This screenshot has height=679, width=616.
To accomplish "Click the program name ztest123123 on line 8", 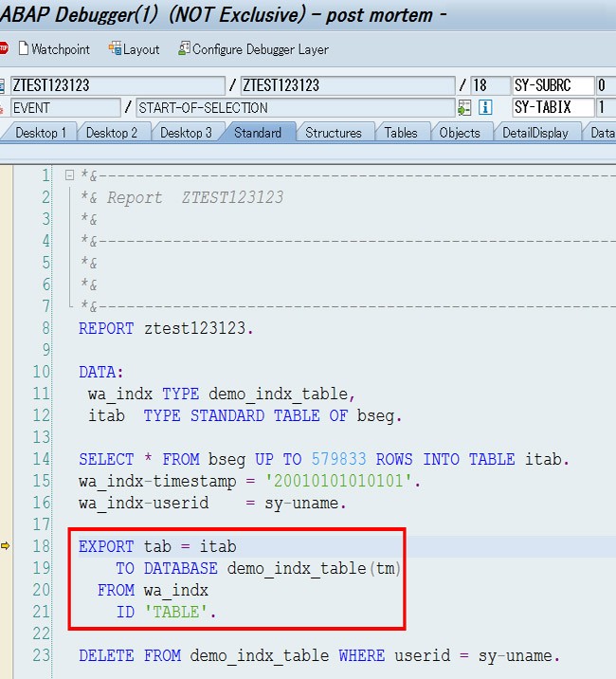I will (x=195, y=328).
